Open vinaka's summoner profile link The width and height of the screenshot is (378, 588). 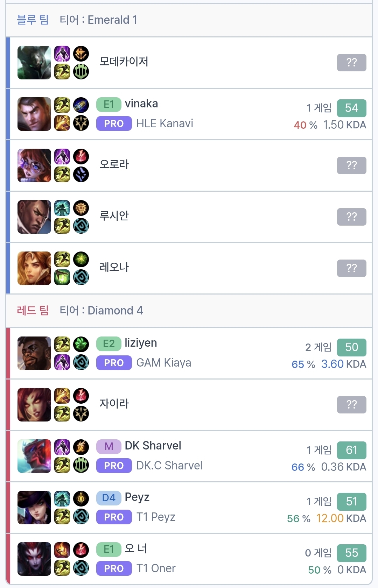(141, 104)
